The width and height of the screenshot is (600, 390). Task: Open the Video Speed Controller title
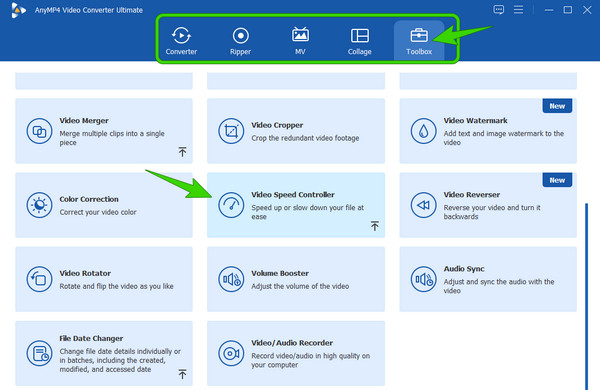point(293,194)
